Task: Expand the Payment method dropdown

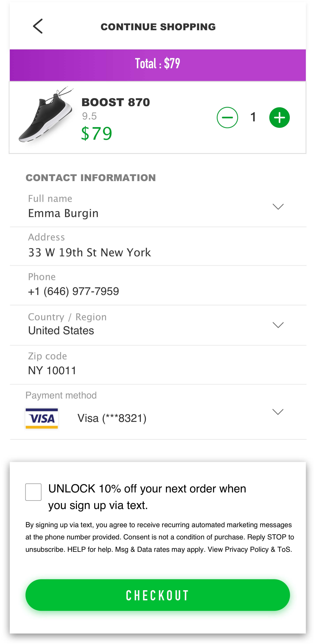Action: (x=278, y=412)
